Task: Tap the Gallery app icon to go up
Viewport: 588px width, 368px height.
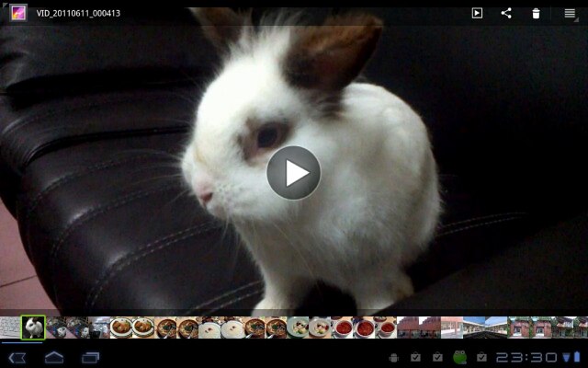Action: (18, 13)
